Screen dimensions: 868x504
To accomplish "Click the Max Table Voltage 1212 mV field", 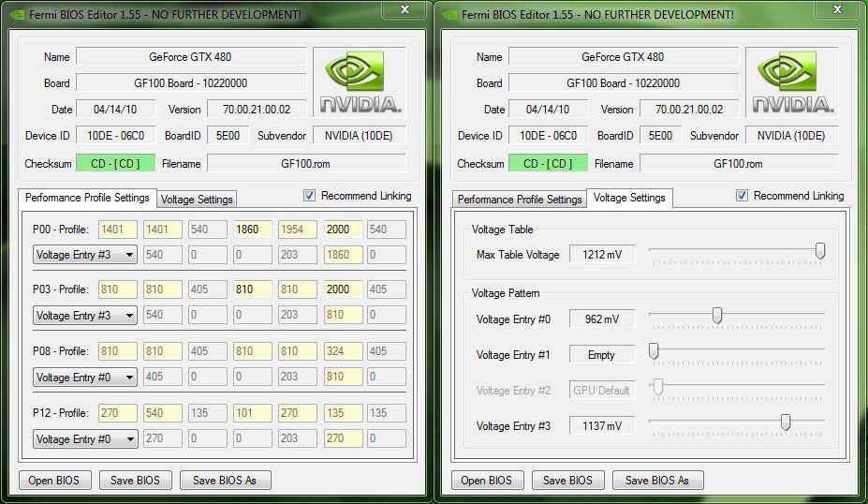I will coord(602,255).
